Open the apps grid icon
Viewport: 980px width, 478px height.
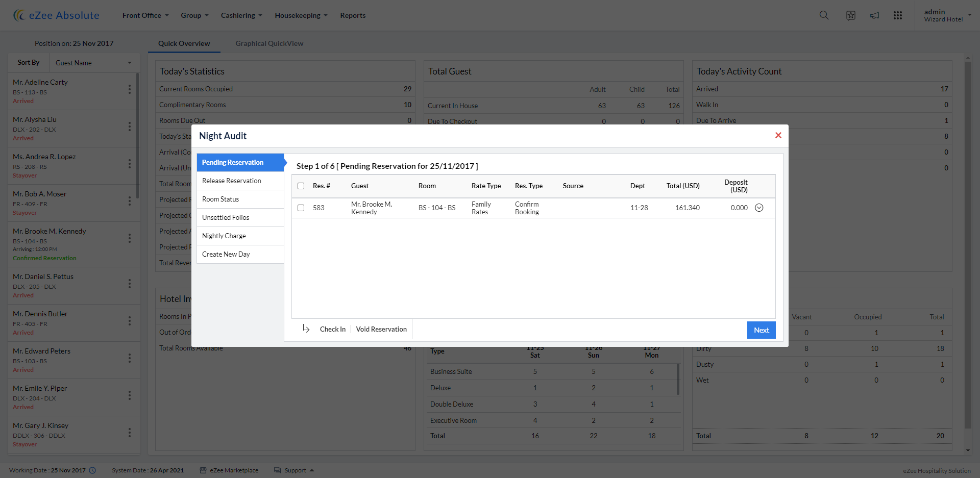point(898,15)
